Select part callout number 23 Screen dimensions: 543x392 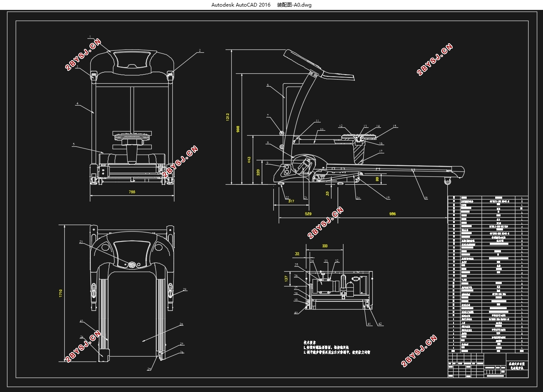[81, 242]
